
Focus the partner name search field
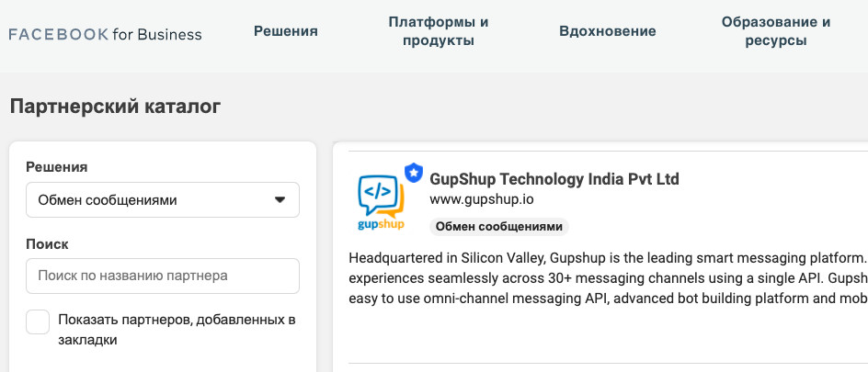click(x=163, y=276)
